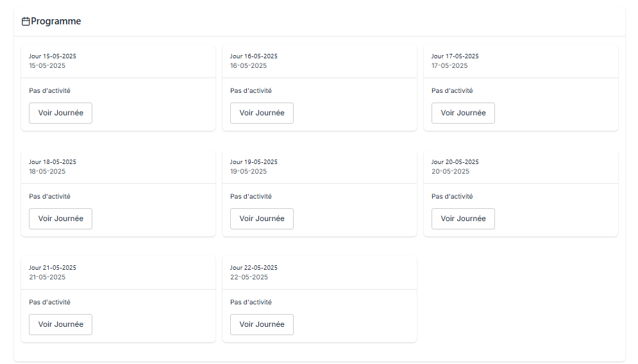Open Voir Journée for 15-05-2025
Screen dimensions: 638x364
pyautogui.click(x=60, y=113)
